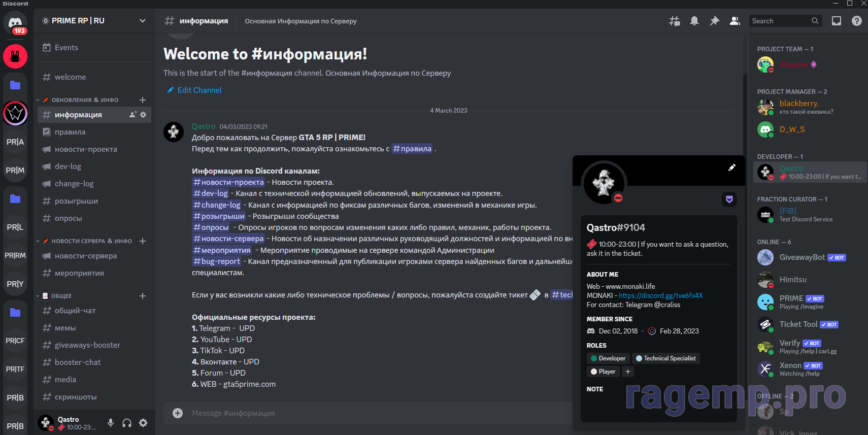The height and width of the screenshot is (435, 868).
Task: Select Xenon bot in member list
Action: [810, 369]
